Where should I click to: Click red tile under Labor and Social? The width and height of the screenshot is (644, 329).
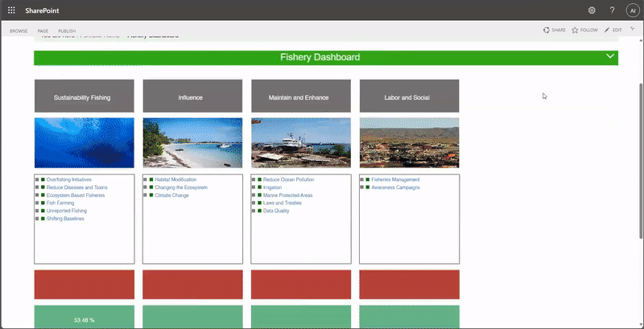410,285
